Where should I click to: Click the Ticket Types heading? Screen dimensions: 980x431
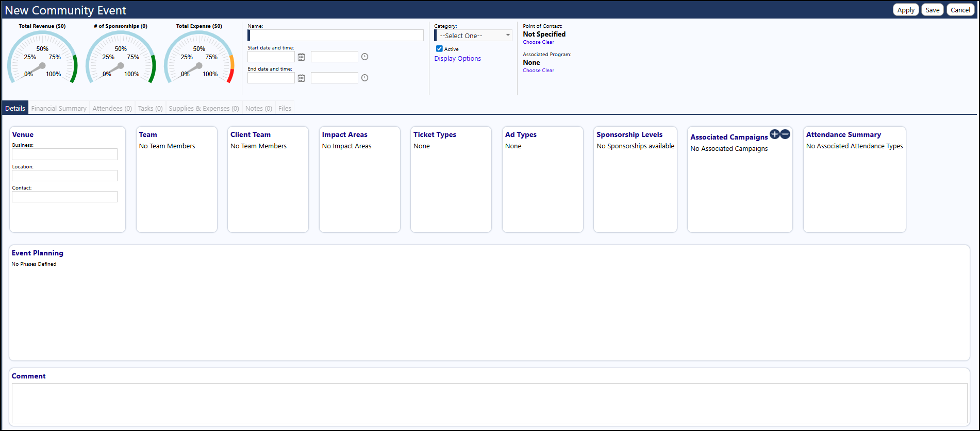pos(435,134)
